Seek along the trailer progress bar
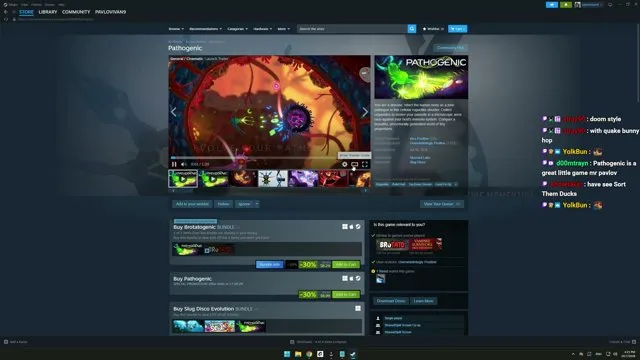Screen dimensions: 640x360 (x=269, y=158)
